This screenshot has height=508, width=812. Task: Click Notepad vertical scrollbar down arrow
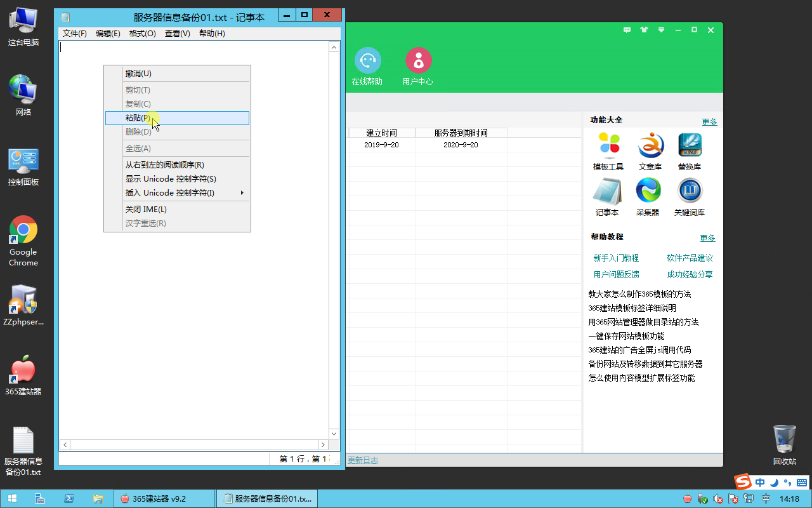tap(334, 434)
